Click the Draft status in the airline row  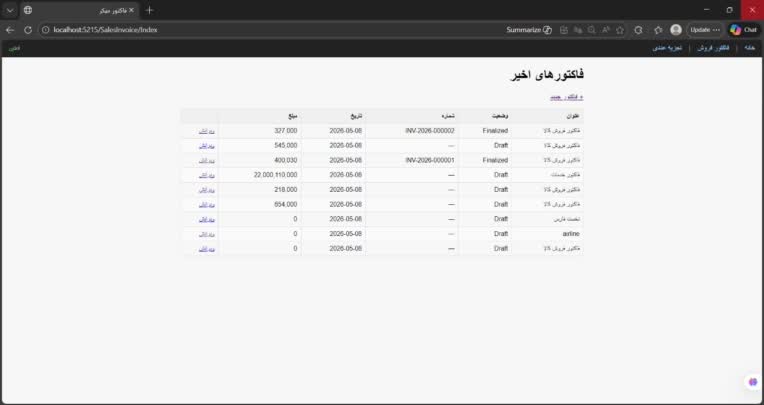tap(501, 233)
